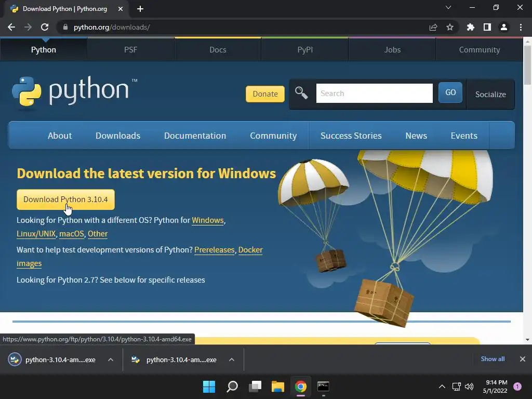Expand options for second python exe download

[x=232, y=360]
